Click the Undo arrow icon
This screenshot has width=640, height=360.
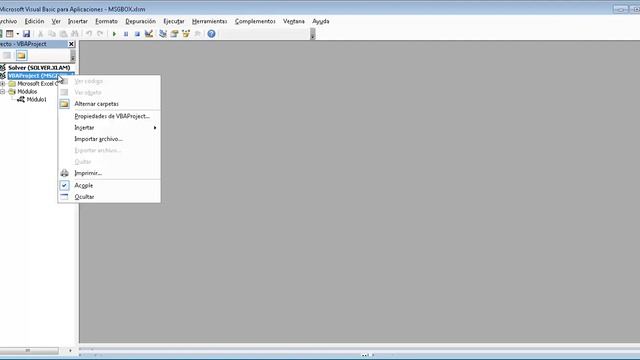[x=89, y=34]
